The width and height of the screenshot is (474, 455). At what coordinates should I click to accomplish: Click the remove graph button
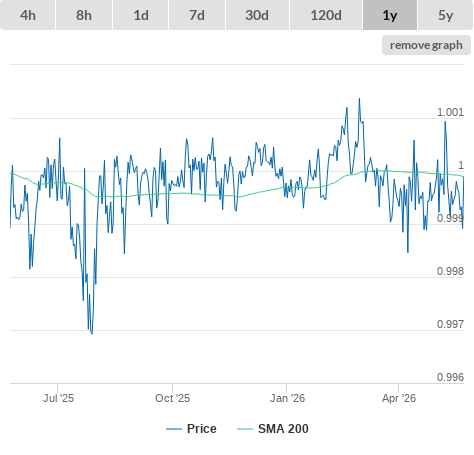(x=426, y=45)
